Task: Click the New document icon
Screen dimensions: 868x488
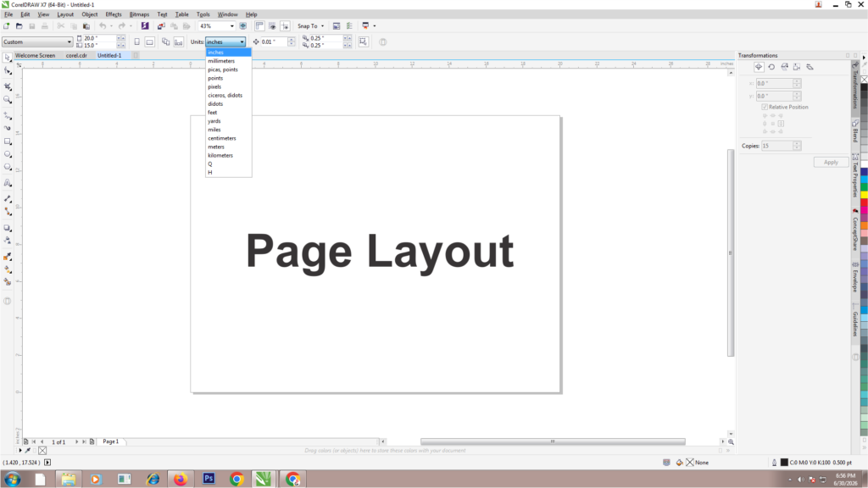Action: (x=7, y=26)
